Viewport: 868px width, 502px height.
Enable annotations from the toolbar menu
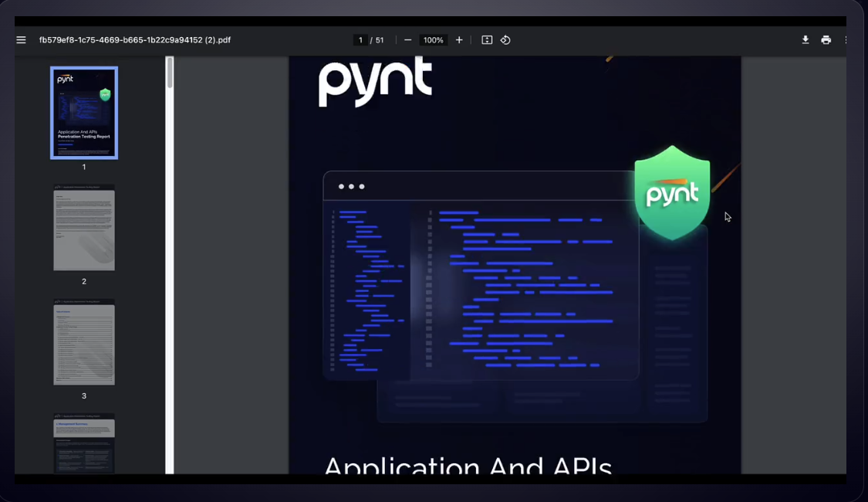coord(846,39)
